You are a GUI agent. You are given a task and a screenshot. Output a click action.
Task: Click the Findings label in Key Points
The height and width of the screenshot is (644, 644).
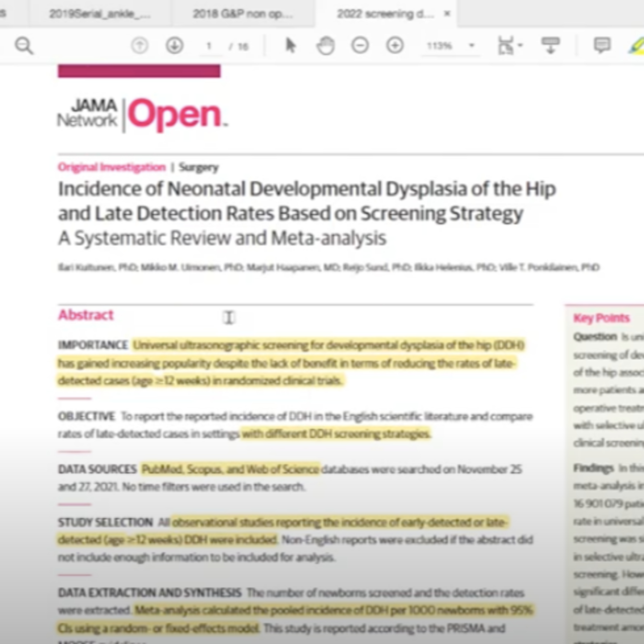(x=593, y=468)
